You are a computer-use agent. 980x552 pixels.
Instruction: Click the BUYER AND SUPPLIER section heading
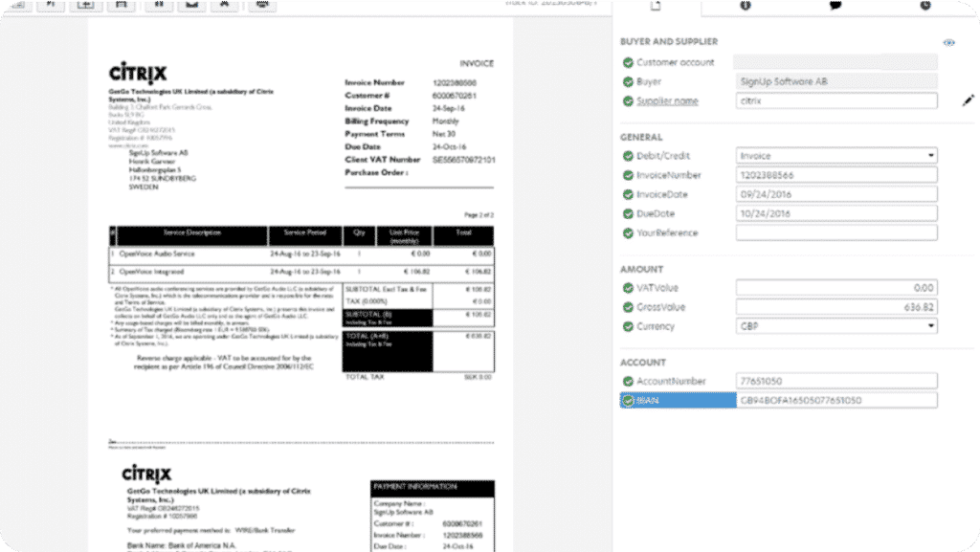(x=669, y=42)
